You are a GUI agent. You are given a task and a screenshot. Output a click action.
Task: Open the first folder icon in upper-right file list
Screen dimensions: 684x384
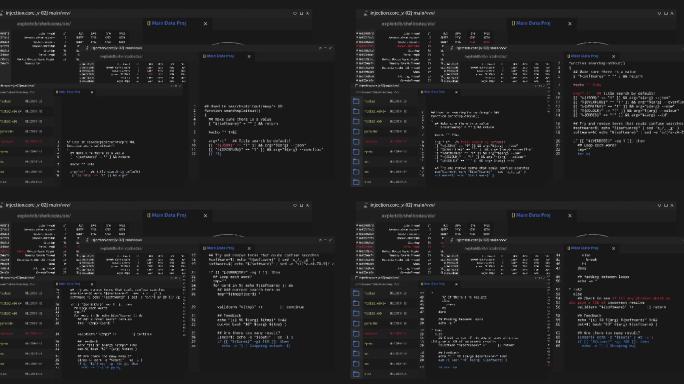(x=356, y=101)
